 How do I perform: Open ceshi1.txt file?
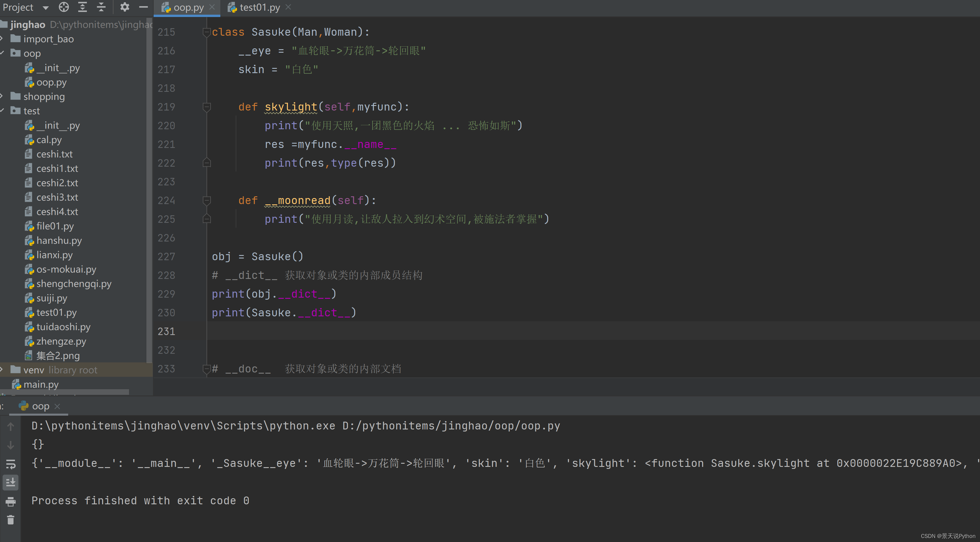coord(57,169)
